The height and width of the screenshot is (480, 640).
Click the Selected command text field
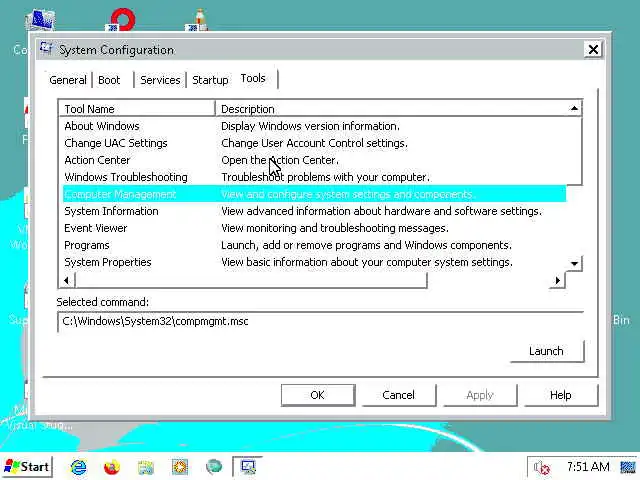point(321,322)
